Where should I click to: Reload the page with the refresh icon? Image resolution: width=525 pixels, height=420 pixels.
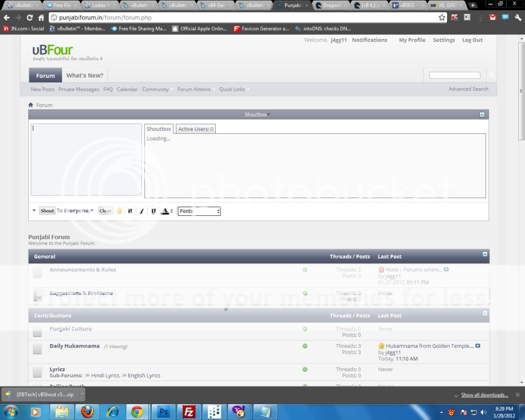[30, 17]
